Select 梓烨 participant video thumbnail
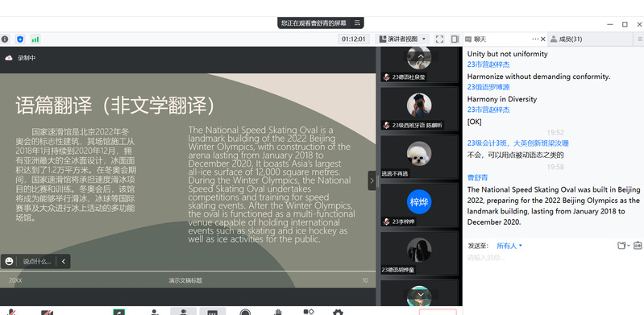Image resolution: width=644 pixels, height=315 pixels. click(419, 205)
